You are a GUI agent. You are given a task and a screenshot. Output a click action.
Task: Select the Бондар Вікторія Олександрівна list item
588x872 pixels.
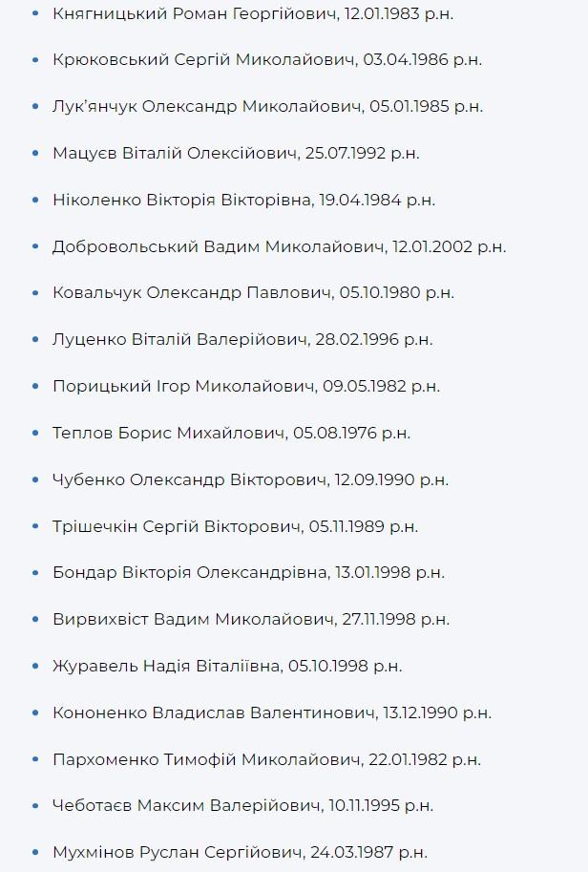click(248, 573)
